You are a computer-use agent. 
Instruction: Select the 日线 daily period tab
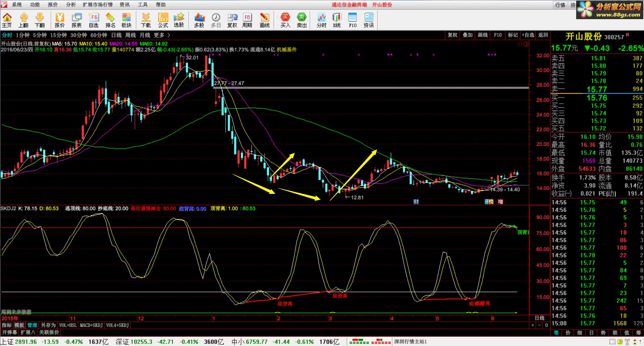tap(116, 35)
